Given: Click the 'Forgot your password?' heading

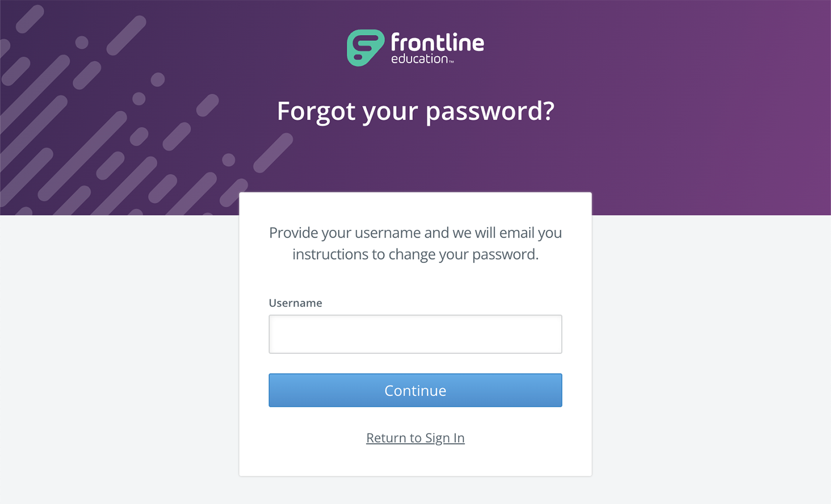Looking at the screenshot, I should pyautogui.click(x=415, y=111).
